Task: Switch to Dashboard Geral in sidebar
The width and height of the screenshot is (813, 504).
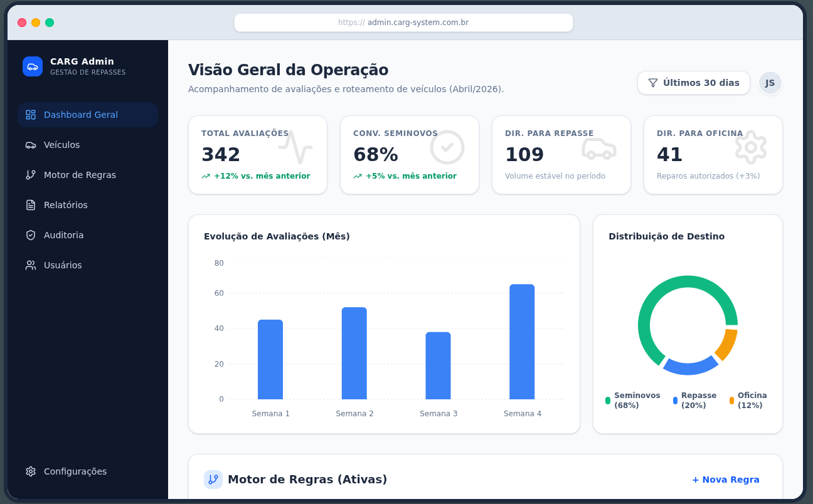Action: point(80,115)
